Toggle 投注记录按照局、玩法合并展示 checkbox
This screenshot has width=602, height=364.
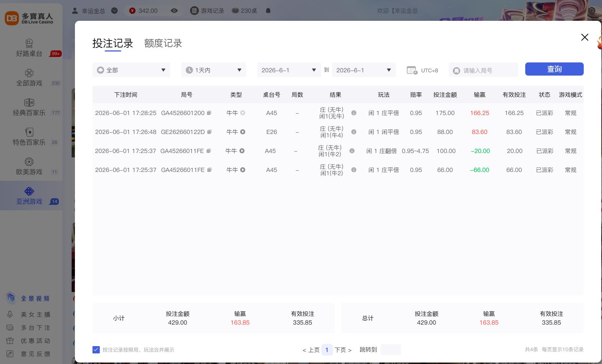96,350
